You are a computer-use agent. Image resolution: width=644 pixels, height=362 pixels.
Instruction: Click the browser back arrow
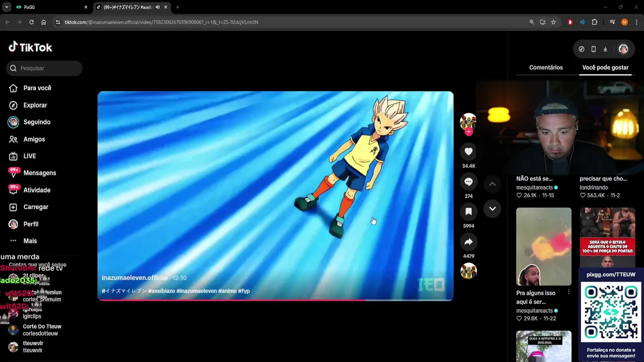(8, 22)
